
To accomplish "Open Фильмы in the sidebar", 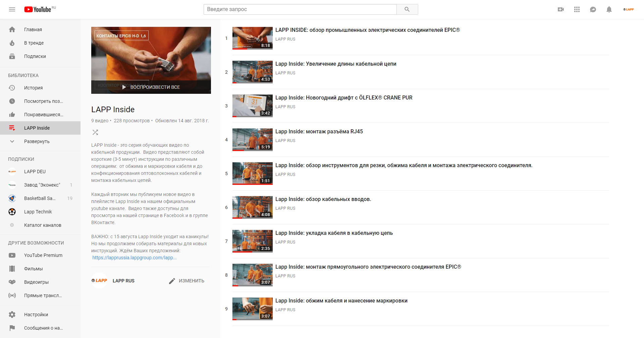I will coord(40,269).
